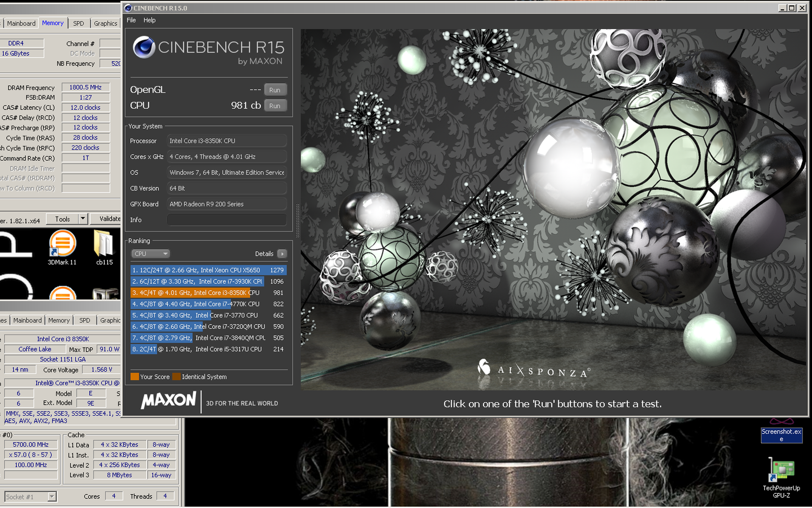Click the Command Rate 1T value
The image size is (812, 508).
click(86, 158)
